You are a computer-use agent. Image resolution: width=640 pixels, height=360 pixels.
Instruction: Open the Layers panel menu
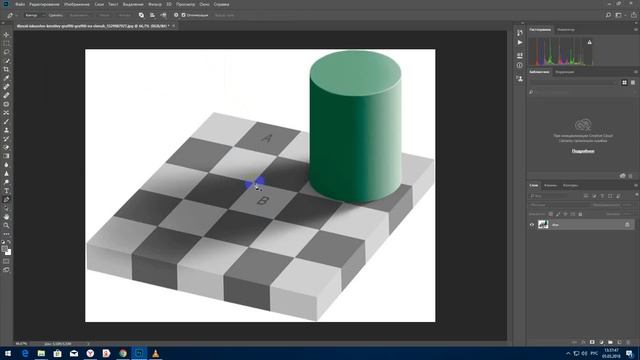point(636,185)
